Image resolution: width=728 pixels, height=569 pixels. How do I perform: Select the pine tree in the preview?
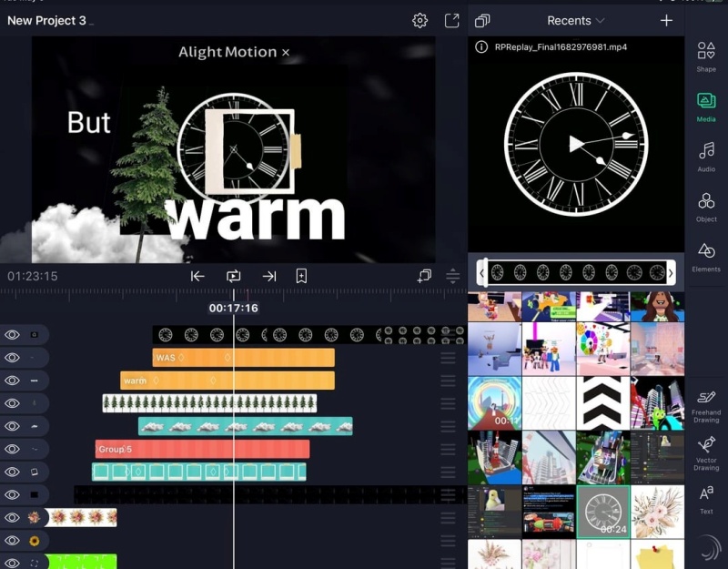point(147,174)
